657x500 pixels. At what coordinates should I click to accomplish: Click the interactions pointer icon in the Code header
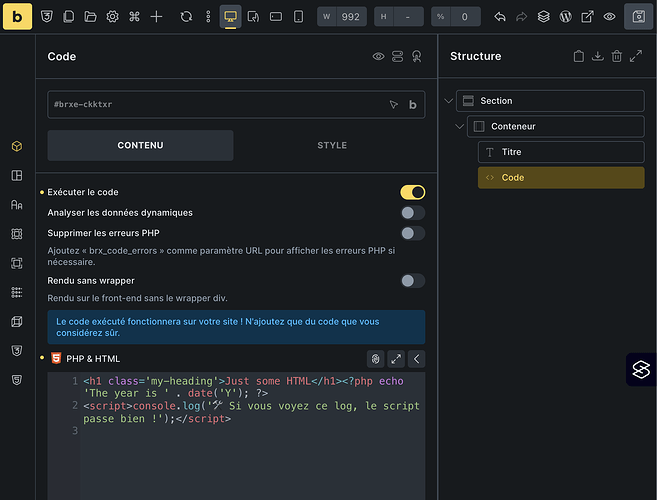click(416, 56)
